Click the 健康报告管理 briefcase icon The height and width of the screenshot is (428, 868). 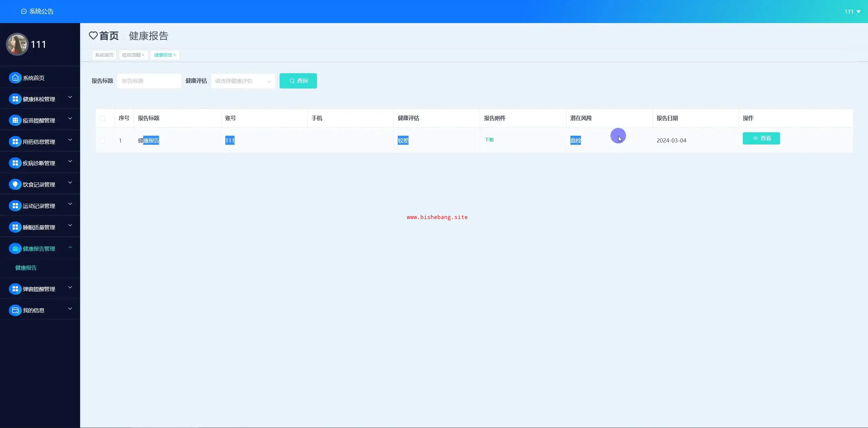click(15, 249)
